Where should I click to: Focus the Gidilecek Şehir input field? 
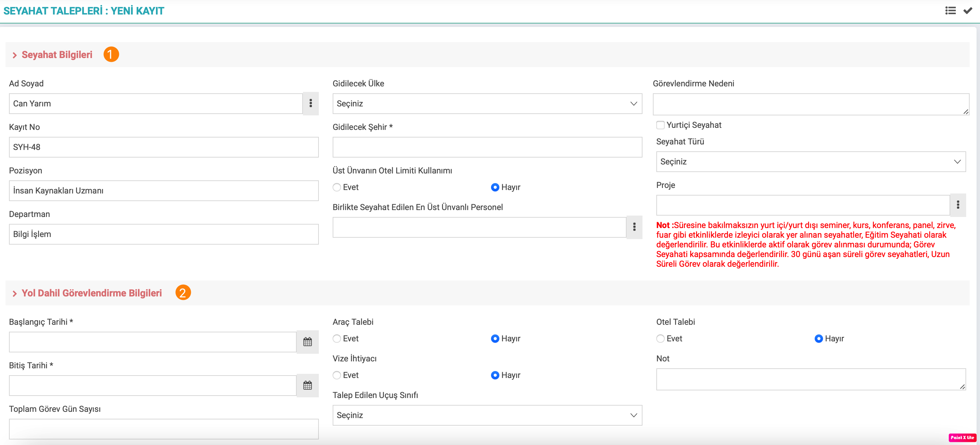pos(487,148)
